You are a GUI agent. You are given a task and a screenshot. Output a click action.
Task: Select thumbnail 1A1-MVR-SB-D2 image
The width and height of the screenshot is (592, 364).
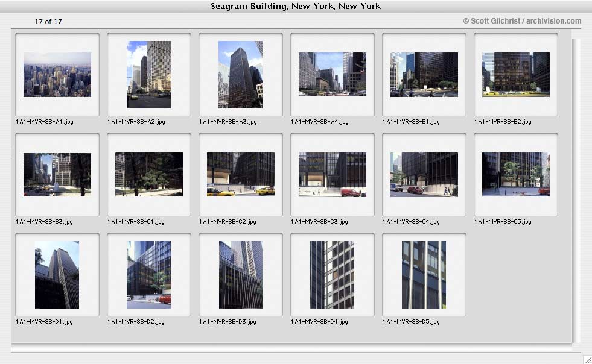(149, 275)
